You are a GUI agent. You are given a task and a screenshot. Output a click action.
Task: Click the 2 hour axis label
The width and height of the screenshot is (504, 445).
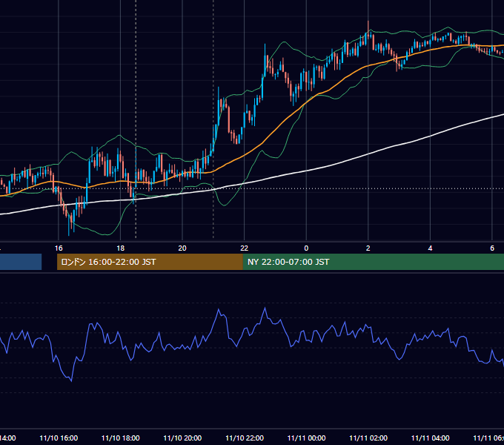click(x=368, y=248)
